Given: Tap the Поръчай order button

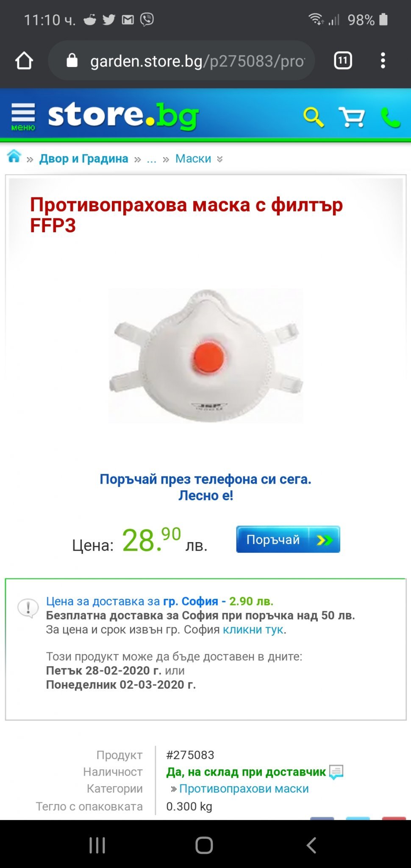Looking at the screenshot, I should point(288,540).
